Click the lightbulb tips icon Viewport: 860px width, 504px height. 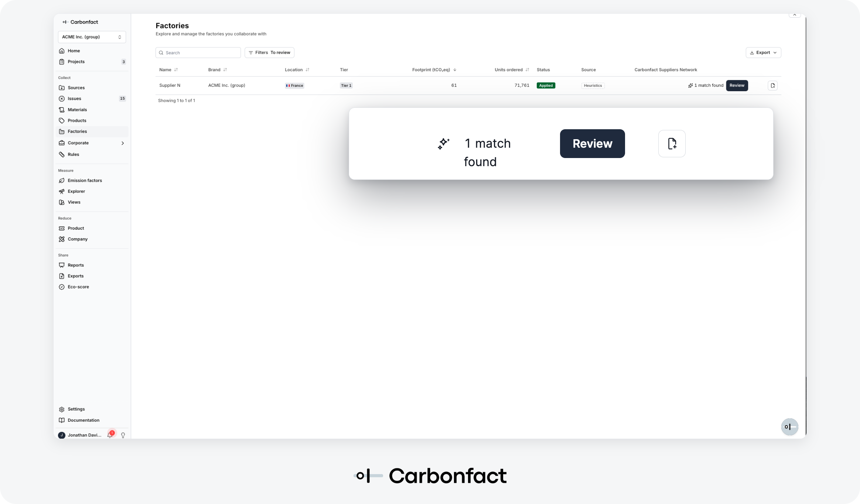point(123,435)
